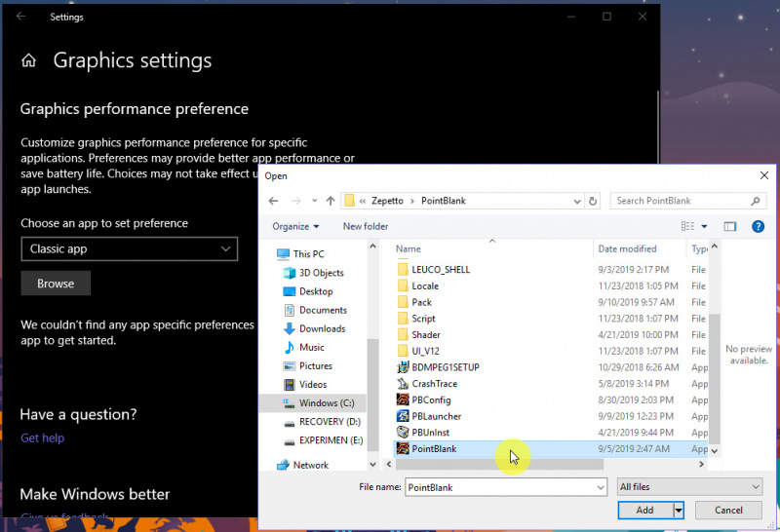Image resolution: width=780 pixels, height=532 pixels.
Task: Click the search magnifier icon
Action: [755, 201]
